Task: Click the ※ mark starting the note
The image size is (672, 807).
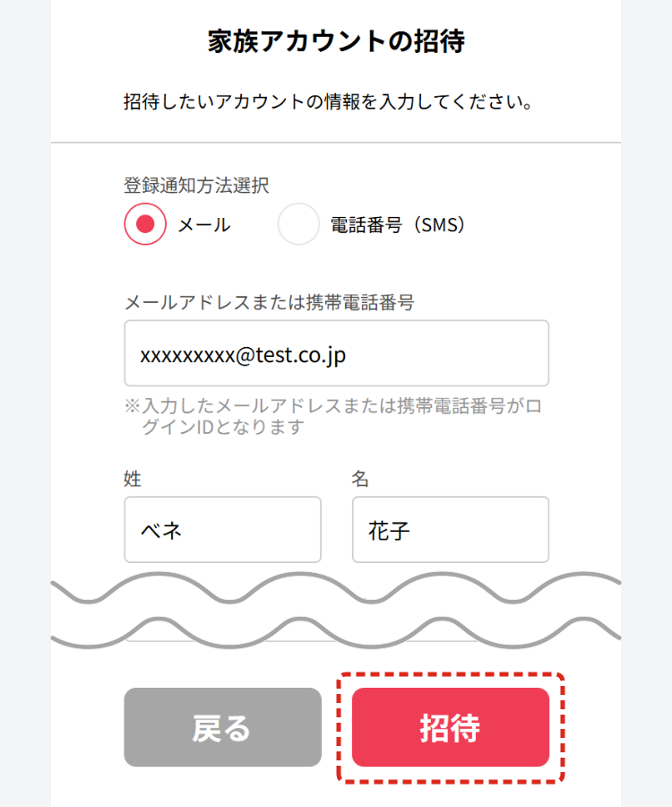Action: pyautogui.click(x=132, y=407)
